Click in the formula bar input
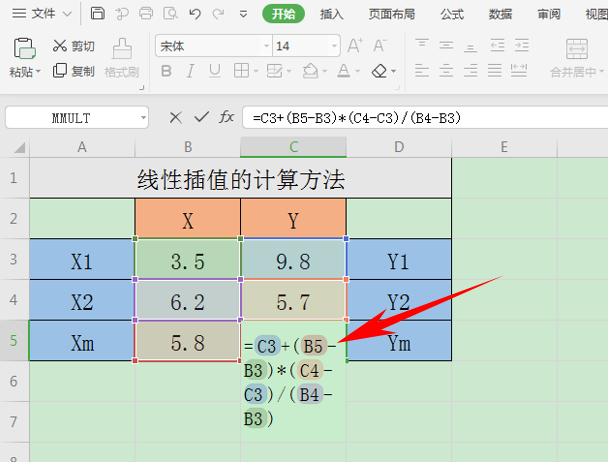Screen dimensions: 608x464 point(425,117)
